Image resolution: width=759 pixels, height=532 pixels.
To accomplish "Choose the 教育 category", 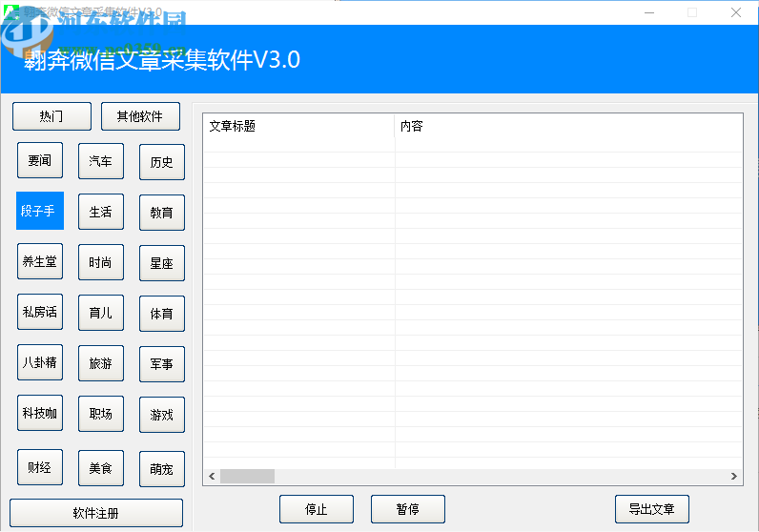I will (x=162, y=213).
